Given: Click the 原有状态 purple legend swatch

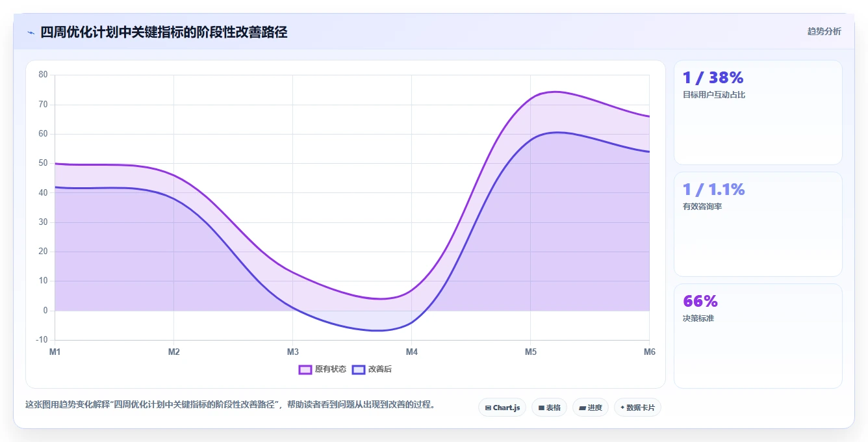Looking at the screenshot, I should coord(305,369).
